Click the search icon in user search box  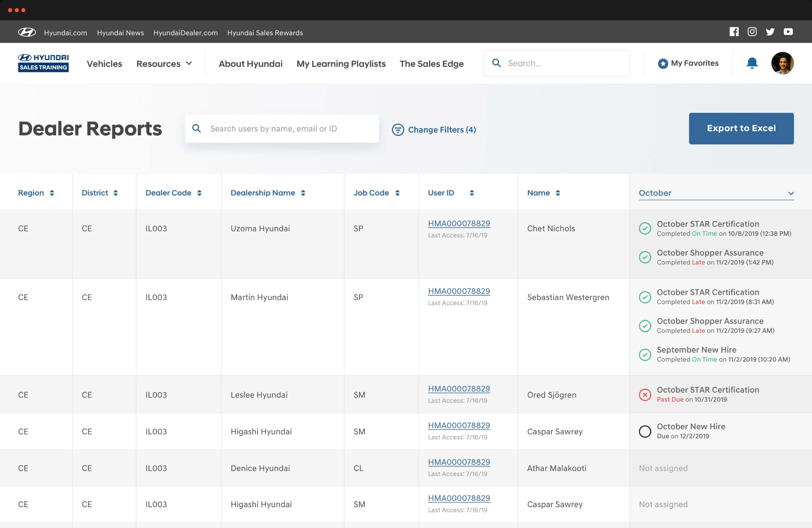point(196,128)
